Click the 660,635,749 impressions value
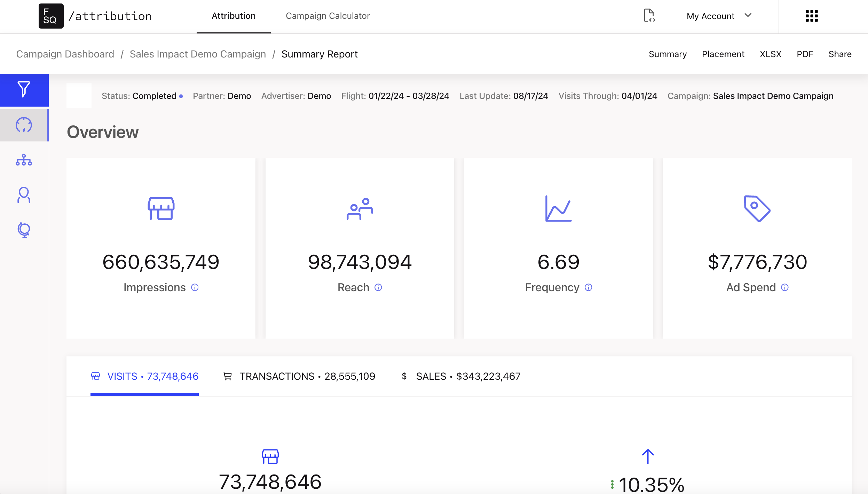 (161, 262)
